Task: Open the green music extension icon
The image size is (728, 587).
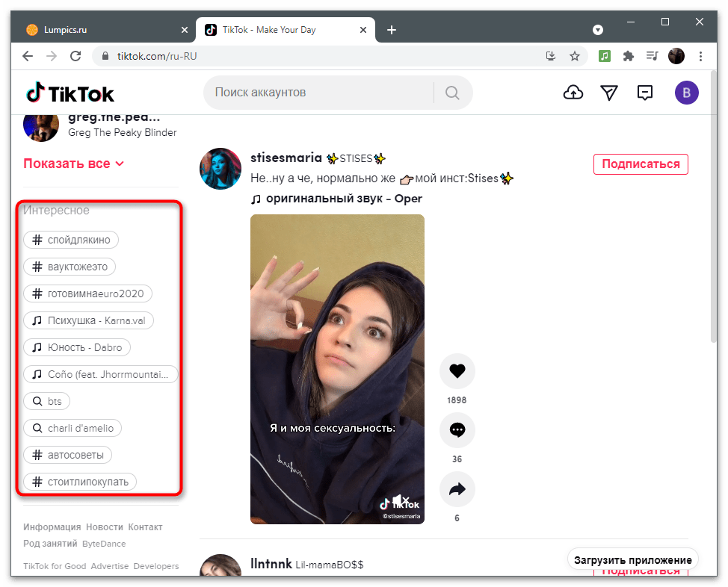Action: 604,56
